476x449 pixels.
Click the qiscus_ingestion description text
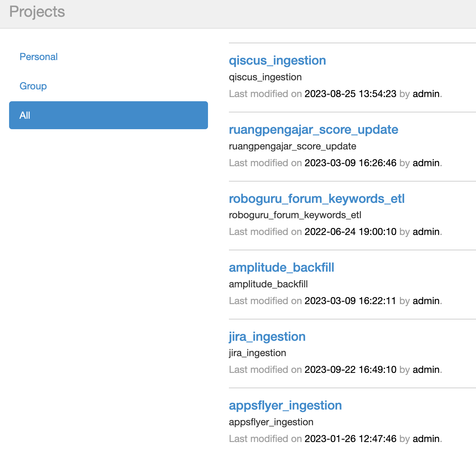(x=265, y=77)
